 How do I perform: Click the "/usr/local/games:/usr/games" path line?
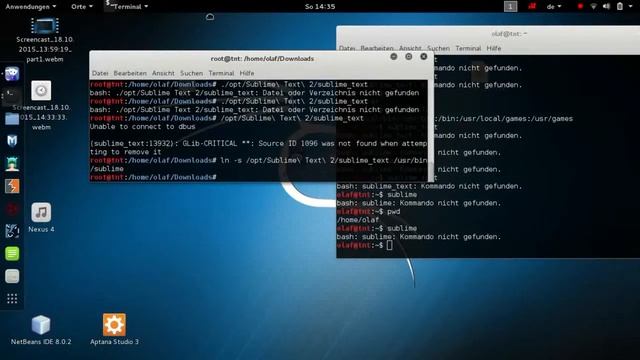[x=505, y=119]
